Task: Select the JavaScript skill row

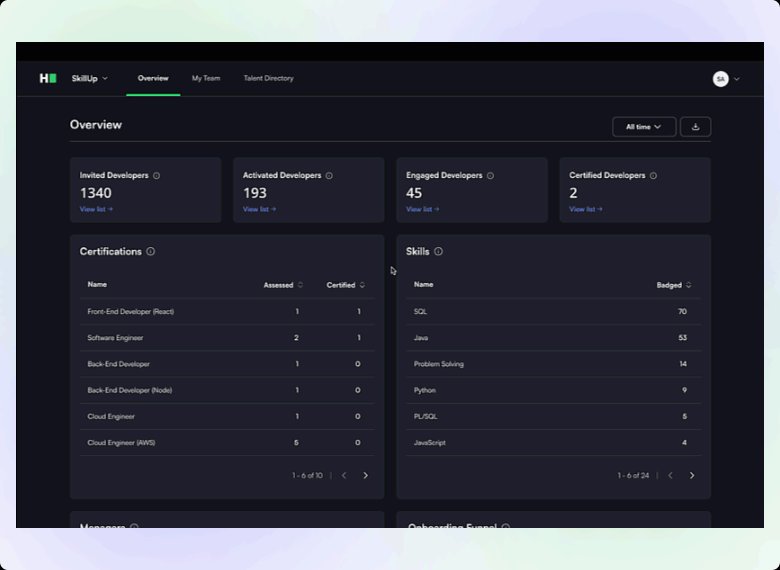Action: tap(553, 443)
